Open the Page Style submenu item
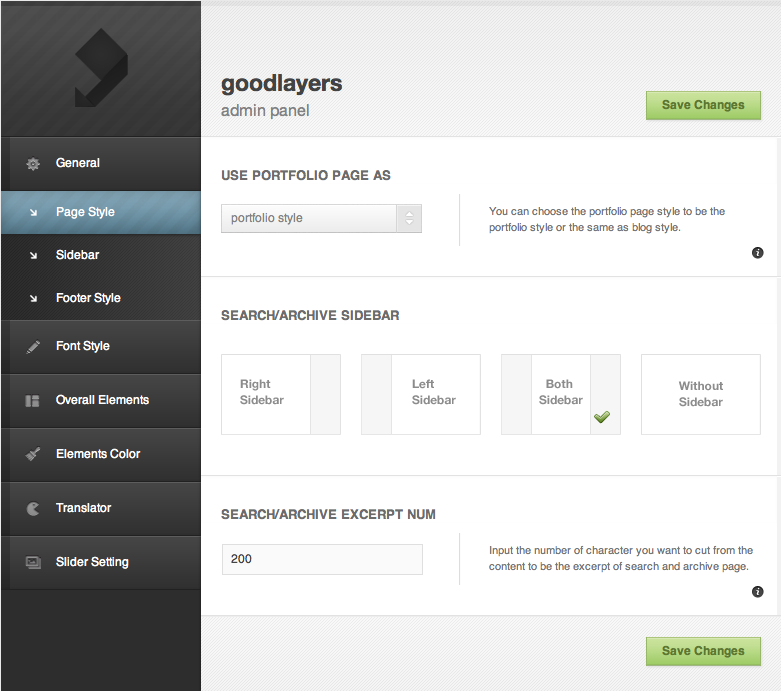 click(85, 212)
